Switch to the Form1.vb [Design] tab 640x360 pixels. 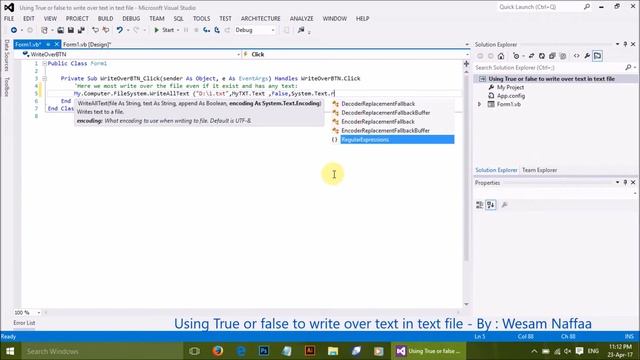[x=87, y=44]
